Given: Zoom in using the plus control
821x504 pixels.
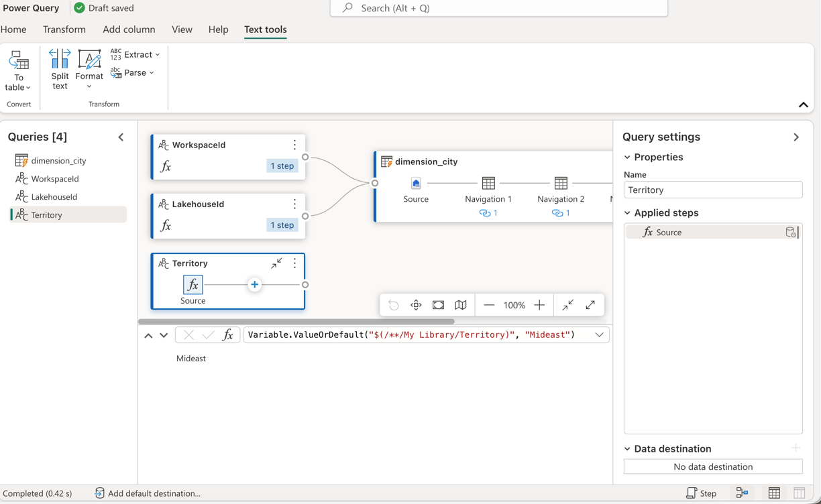Looking at the screenshot, I should [539, 305].
